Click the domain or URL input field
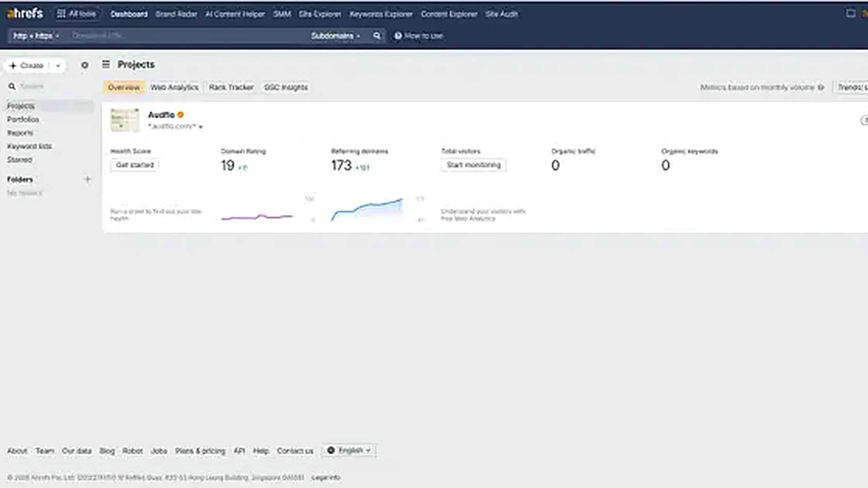 coord(186,36)
